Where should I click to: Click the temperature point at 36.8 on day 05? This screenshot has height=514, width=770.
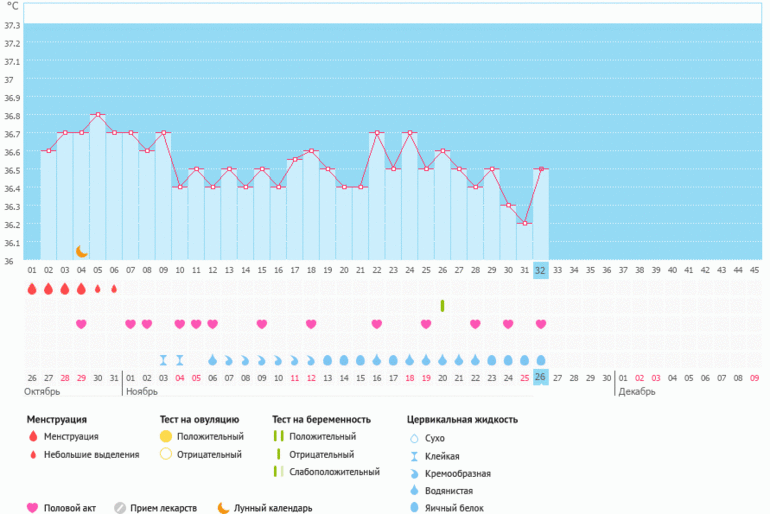[98, 115]
